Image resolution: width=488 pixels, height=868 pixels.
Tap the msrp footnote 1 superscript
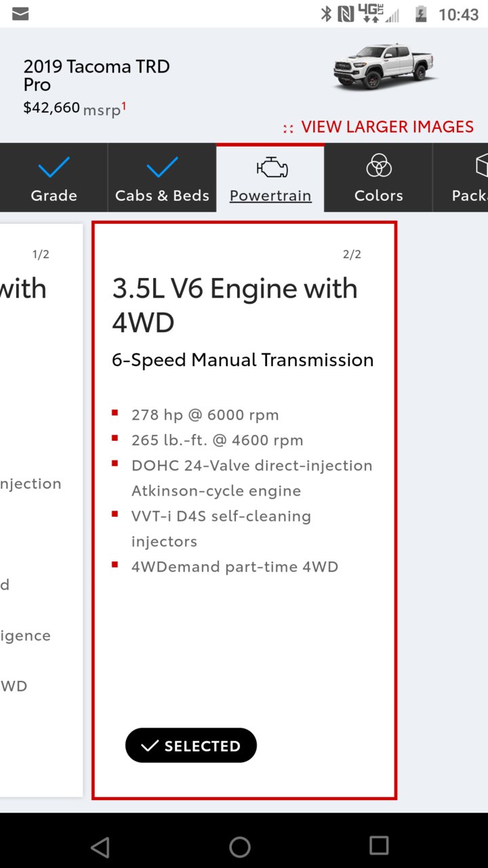point(124,105)
